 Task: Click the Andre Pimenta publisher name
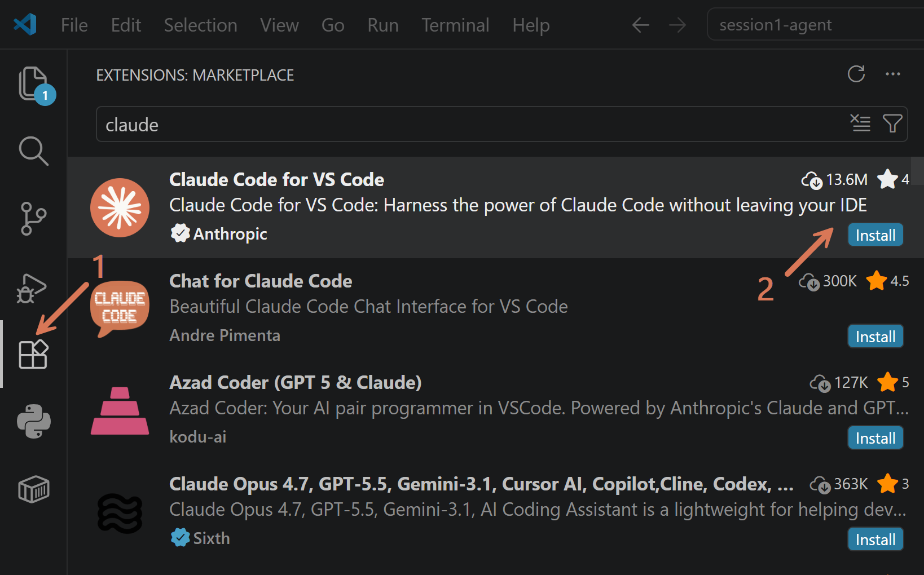(x=225, y=335)
